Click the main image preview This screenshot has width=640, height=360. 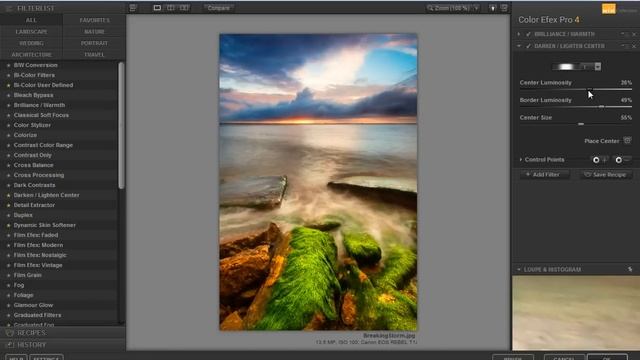tap(318, 182)
